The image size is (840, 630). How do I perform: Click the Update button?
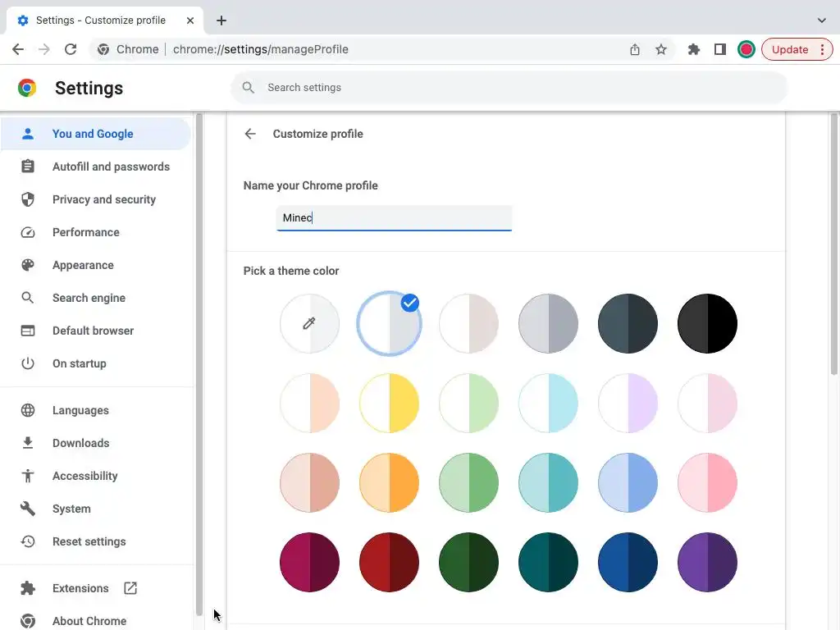point(790,49)
